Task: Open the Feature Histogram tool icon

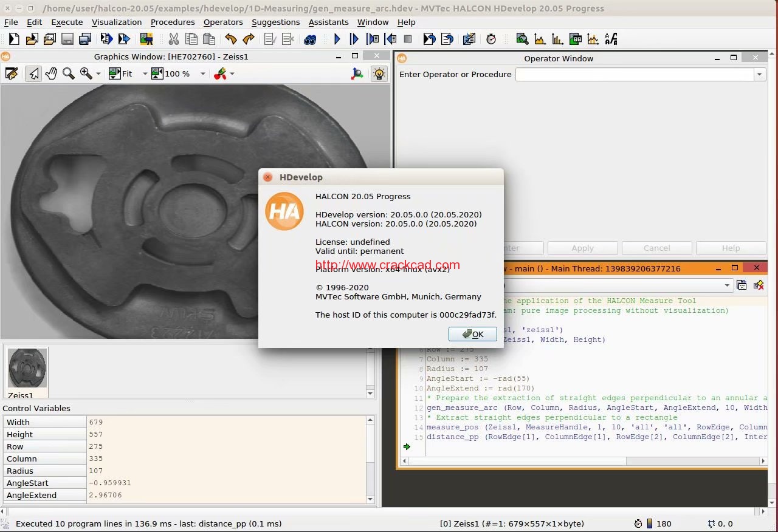Action: click(557, 39)
